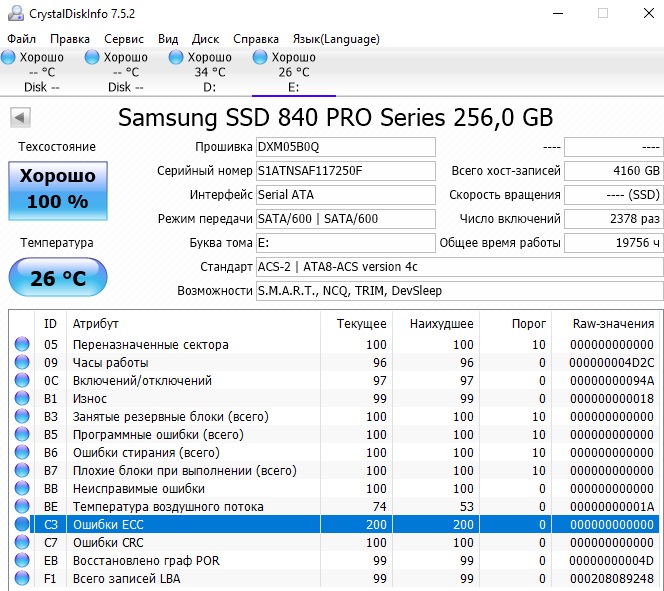Select the 'Часы работы' attribute row
Image resolution: width=664 pixels, height=591 pixels.
pyautogui.click(x=334, y=362)
